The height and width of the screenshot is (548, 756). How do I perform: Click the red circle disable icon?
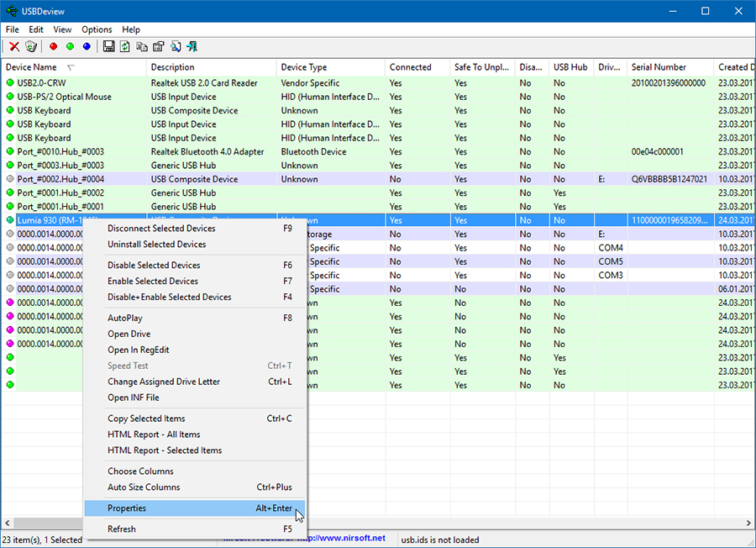(x=54, y=46)
